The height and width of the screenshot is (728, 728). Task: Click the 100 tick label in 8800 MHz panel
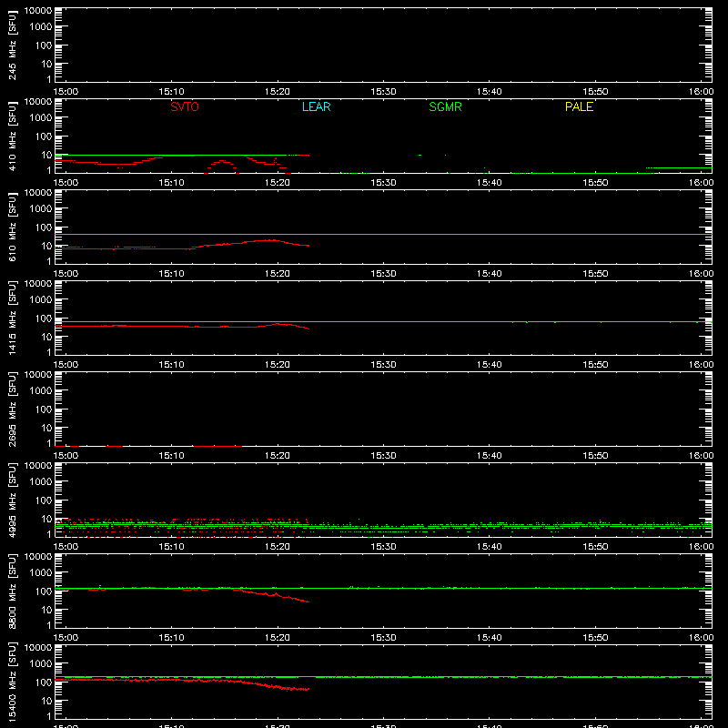coord(44,591)
